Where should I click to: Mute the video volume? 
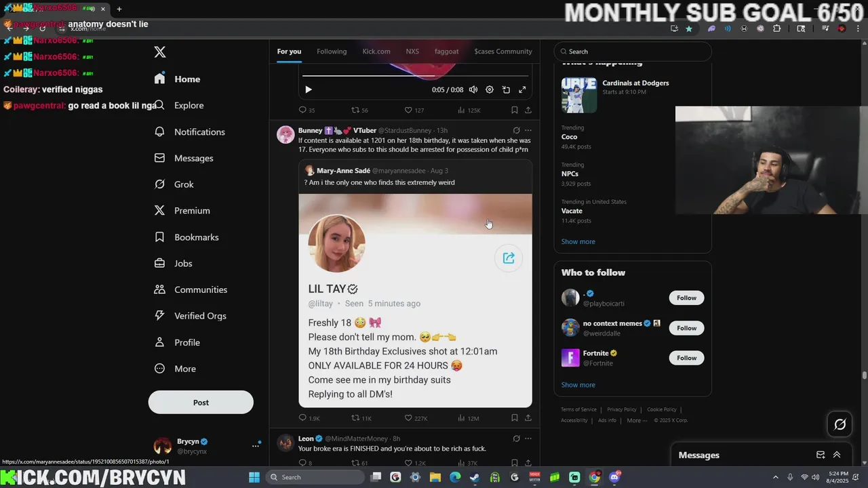click(473, 89)
